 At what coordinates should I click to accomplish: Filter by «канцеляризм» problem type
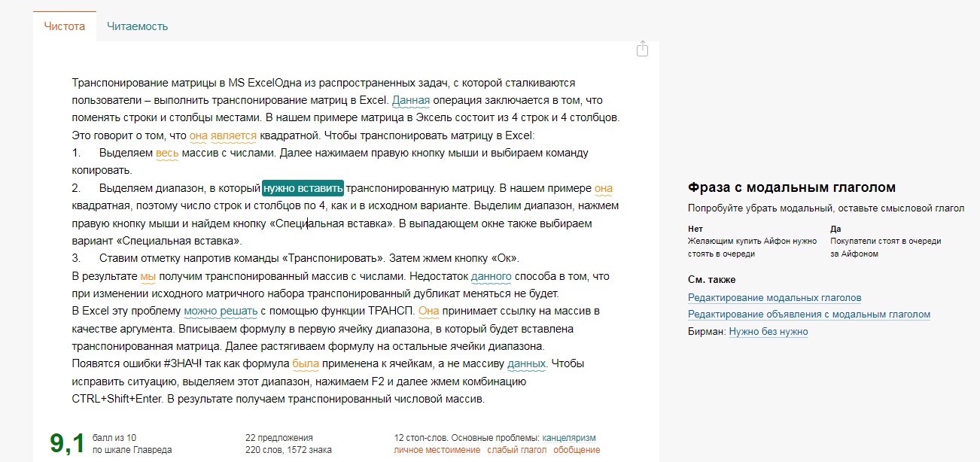568,438
